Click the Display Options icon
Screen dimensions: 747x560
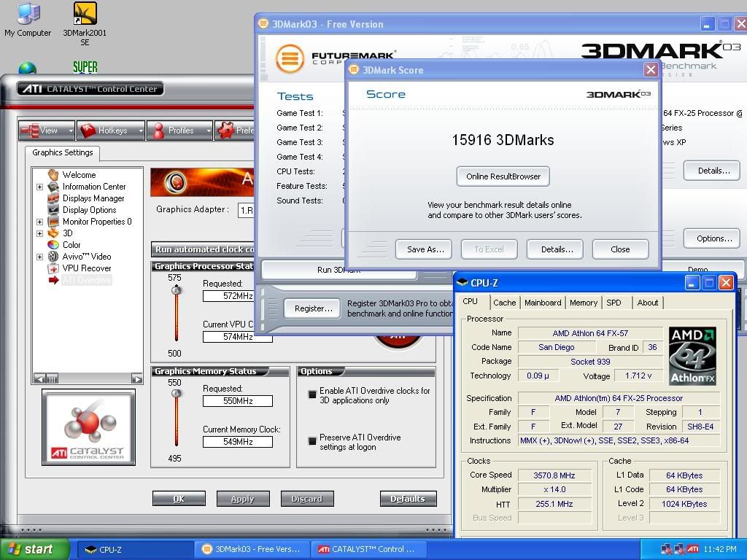tap(53, 210)
